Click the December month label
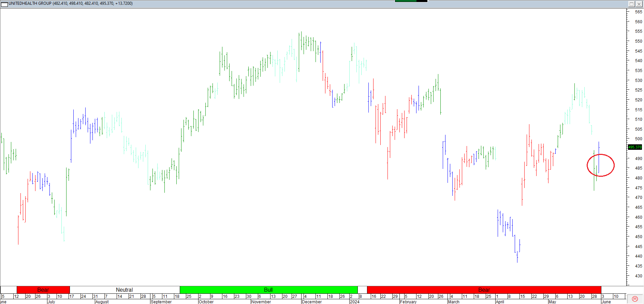This screenshot has height=304, width=644. click(312, 302)
